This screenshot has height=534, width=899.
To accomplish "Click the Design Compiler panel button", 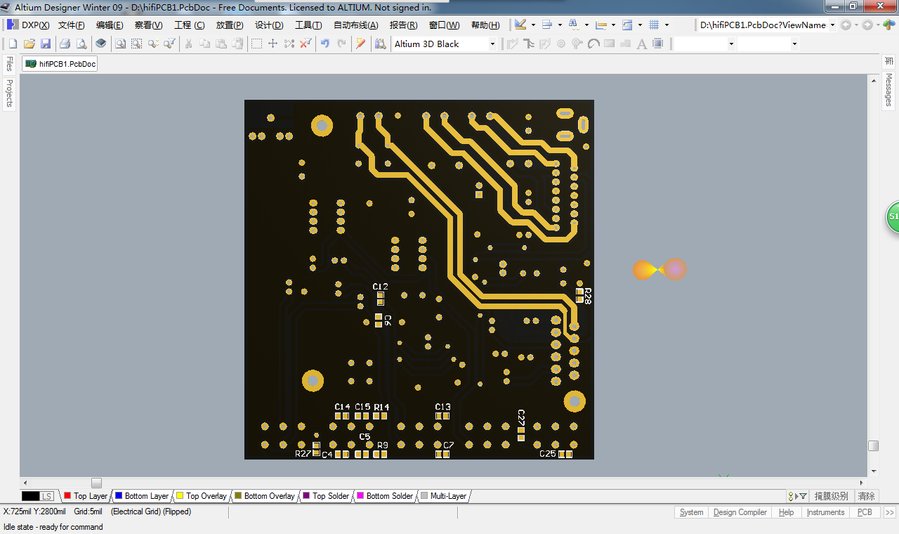I will [739, 512].
